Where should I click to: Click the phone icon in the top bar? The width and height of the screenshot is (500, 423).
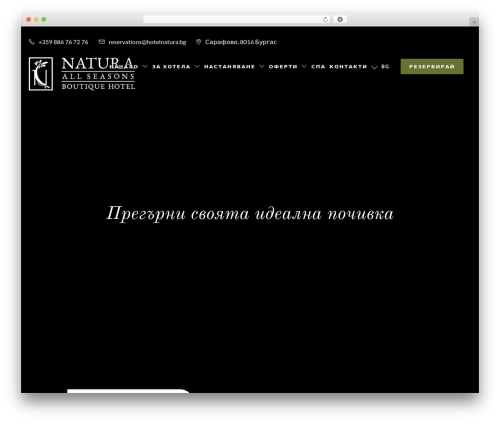coord(32,42)
